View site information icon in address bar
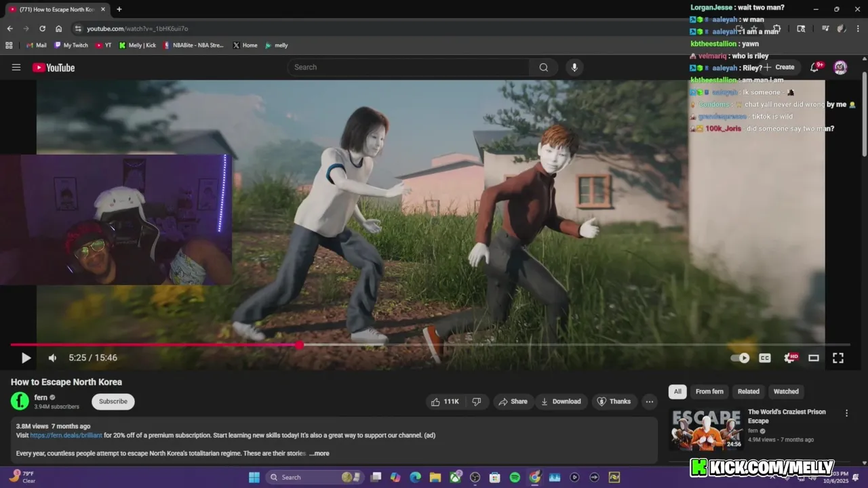The height and width of the screenshot is (488, 868). click(78, 28)
